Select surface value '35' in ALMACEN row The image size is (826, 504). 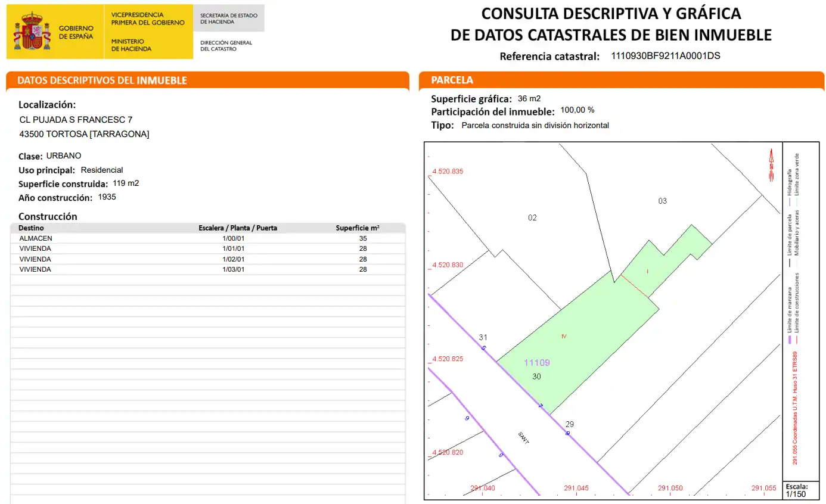[x=363, y=238]
